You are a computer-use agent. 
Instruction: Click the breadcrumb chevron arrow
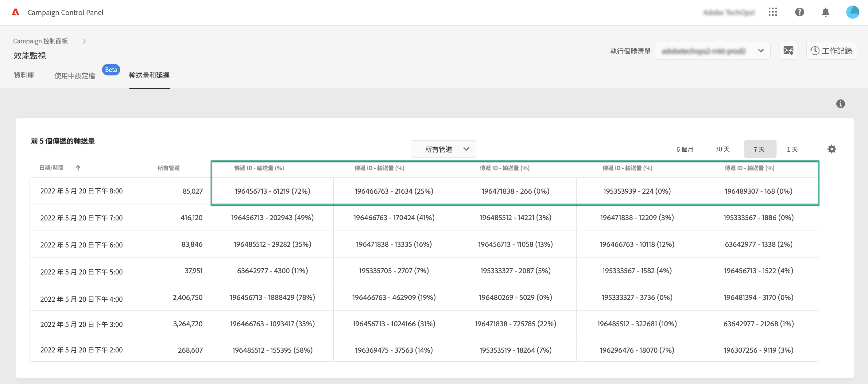tap(84, 41)
